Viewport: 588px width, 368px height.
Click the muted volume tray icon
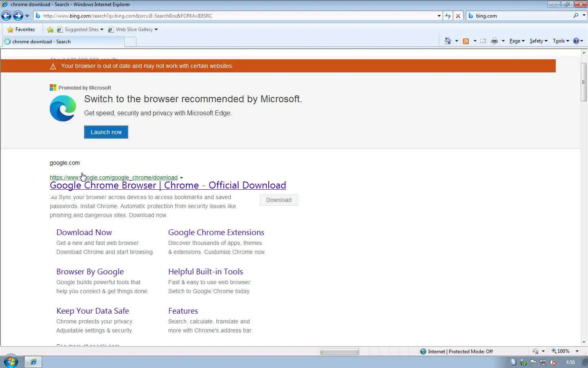[x=553, y=362]
